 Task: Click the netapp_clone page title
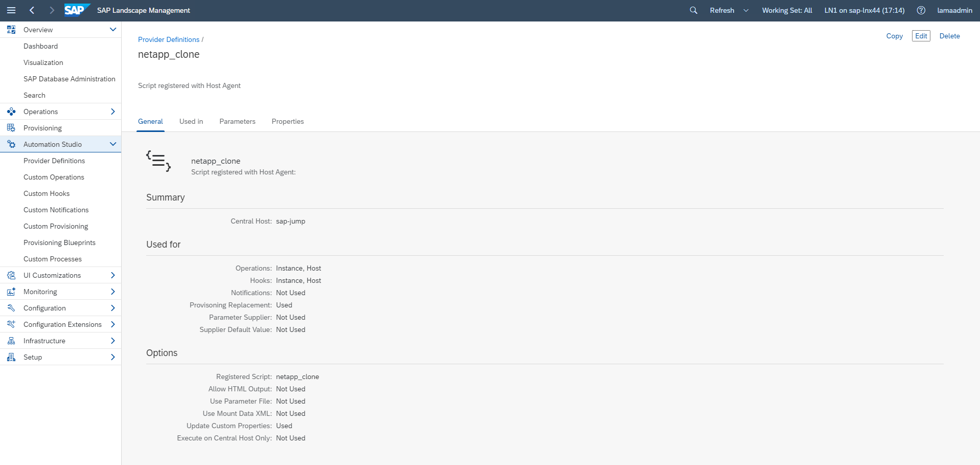(169, 54)
